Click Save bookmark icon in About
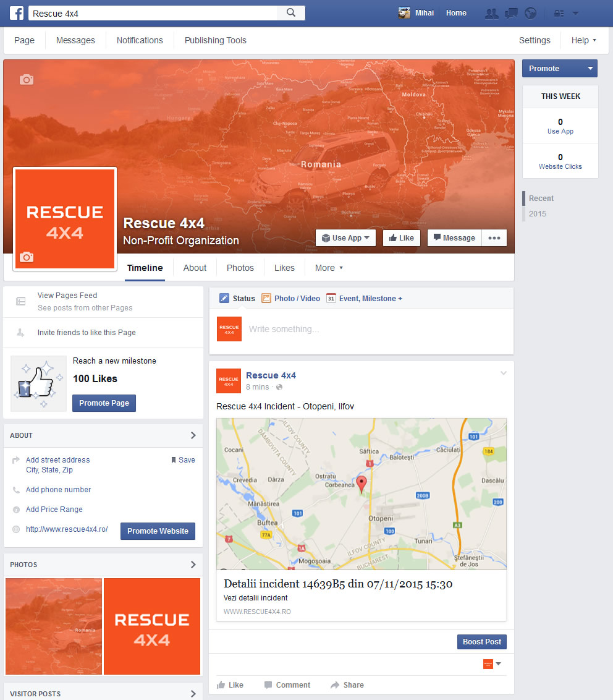This screenshot has height=700, width=613. tap(174, 460)
